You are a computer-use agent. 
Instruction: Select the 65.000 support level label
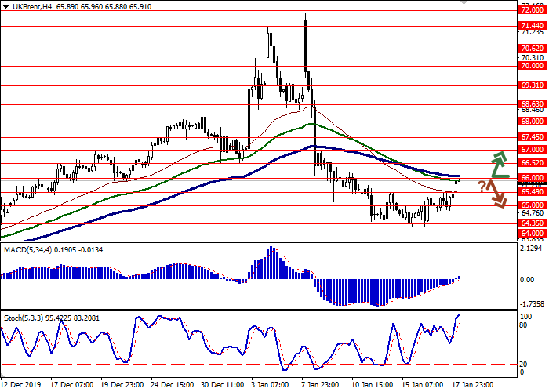tap(531, 205)
